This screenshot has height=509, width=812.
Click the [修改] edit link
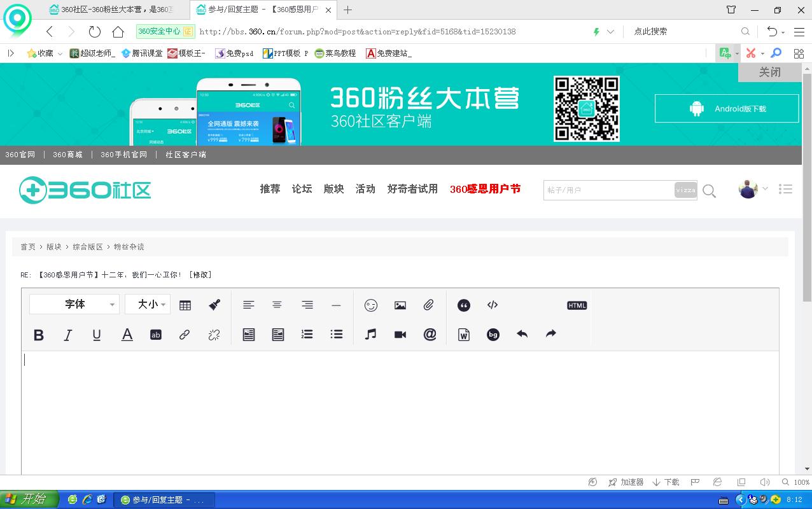[200, 275]
